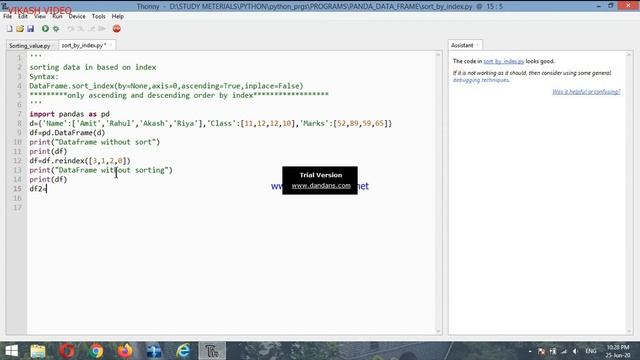Click the dictionary definition line starting d={'Name'

pos(210,123)
